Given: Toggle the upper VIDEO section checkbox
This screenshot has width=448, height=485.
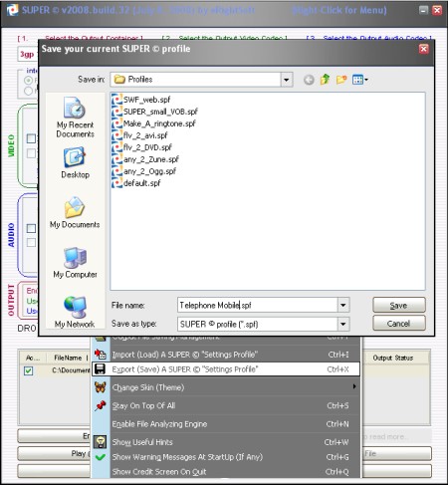Looking at the screenshot, I should 31,138.
